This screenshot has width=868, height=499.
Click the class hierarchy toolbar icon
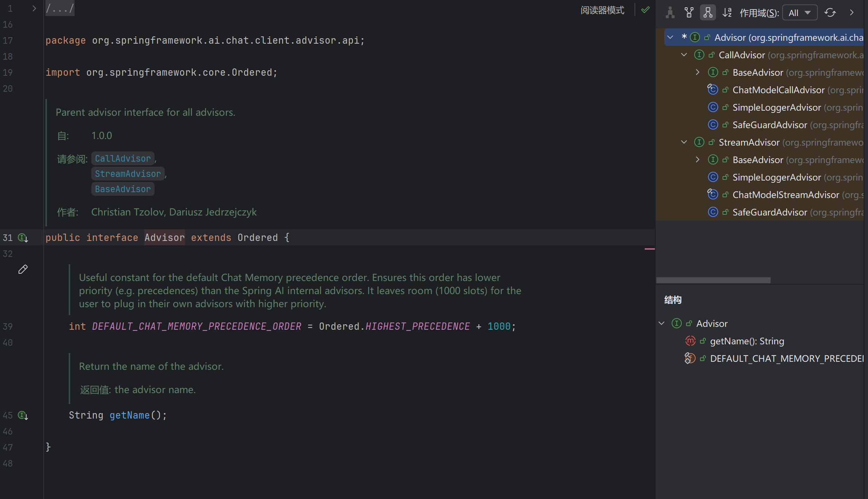(670, 13)
